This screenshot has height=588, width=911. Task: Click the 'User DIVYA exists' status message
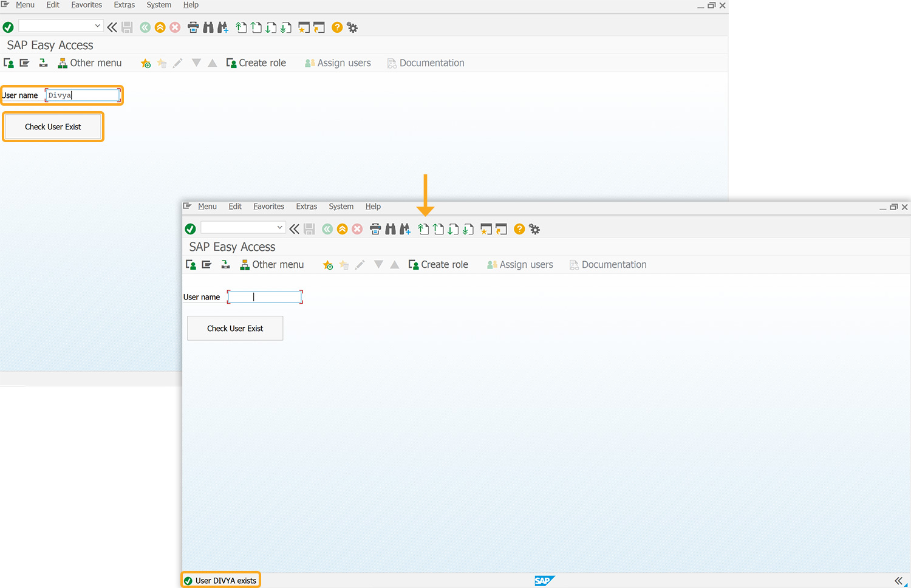226,581
